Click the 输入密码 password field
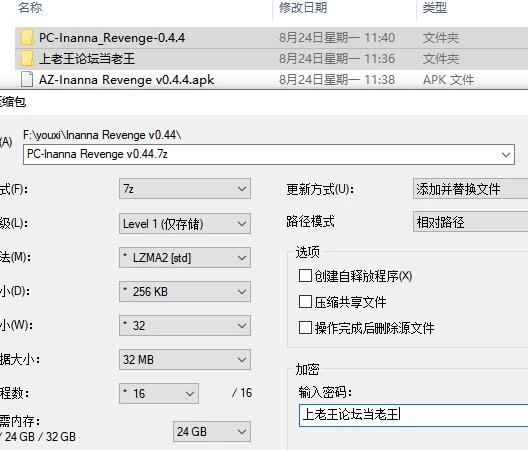Image resolution: width=528 pixels, height=450 pixels. pyautogui.click(x=414, y=415)
